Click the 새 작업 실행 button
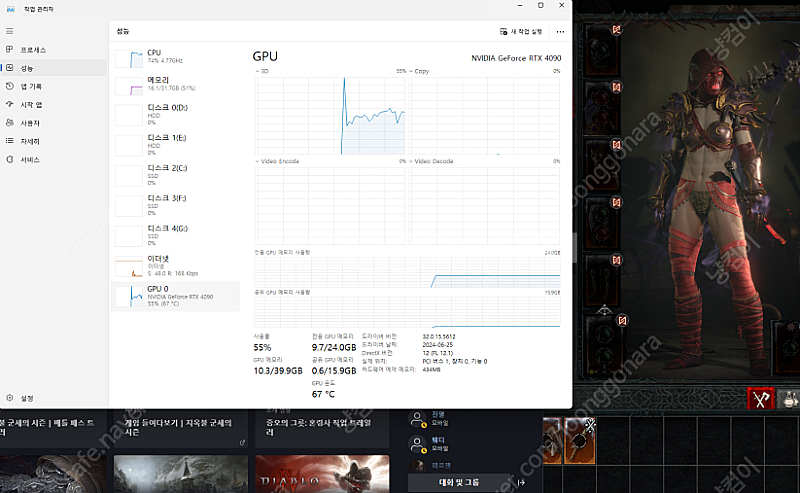 (521, 32)
